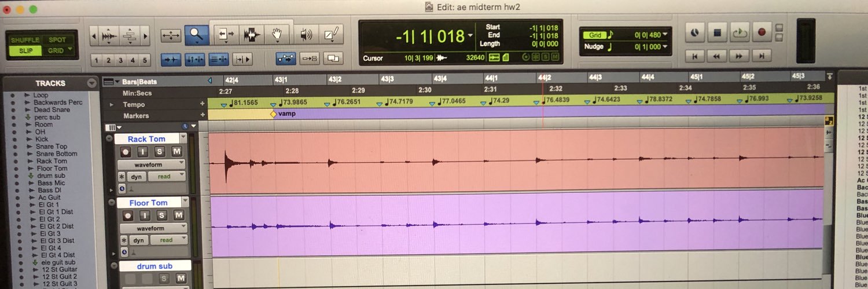868x289 pixels.
Task: Stop playback
Action: (717, 32)
